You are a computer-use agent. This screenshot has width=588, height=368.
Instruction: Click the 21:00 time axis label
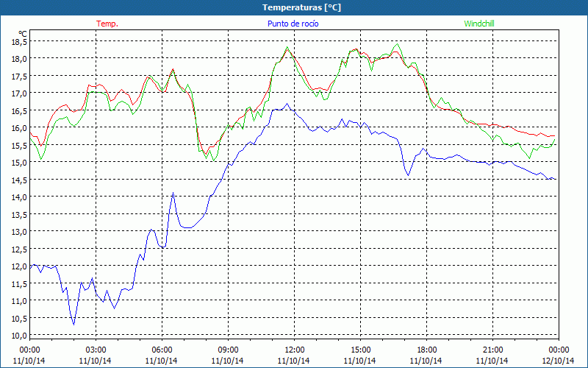click(x=492, y=350)
